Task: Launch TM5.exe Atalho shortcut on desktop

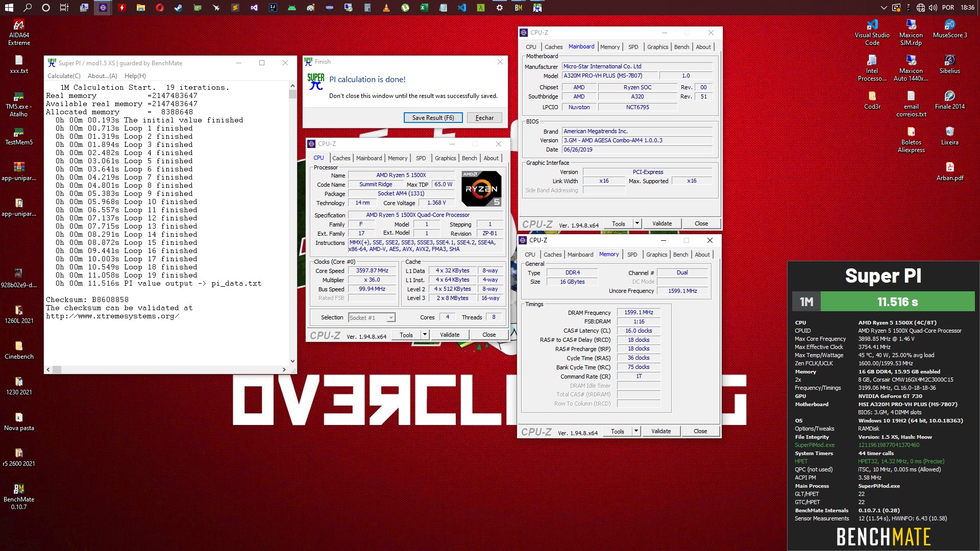Action: tap(19, 104)
